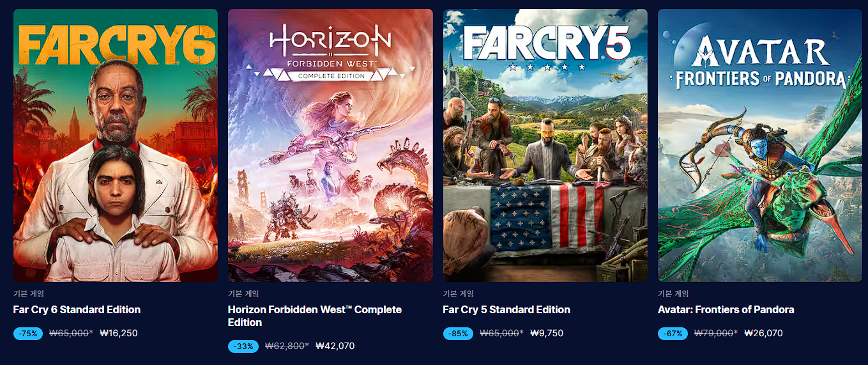Screen dimensions: 868x365
Task: Click the Avatar: Frontiers of Pandora title
Action: [726, 309]
